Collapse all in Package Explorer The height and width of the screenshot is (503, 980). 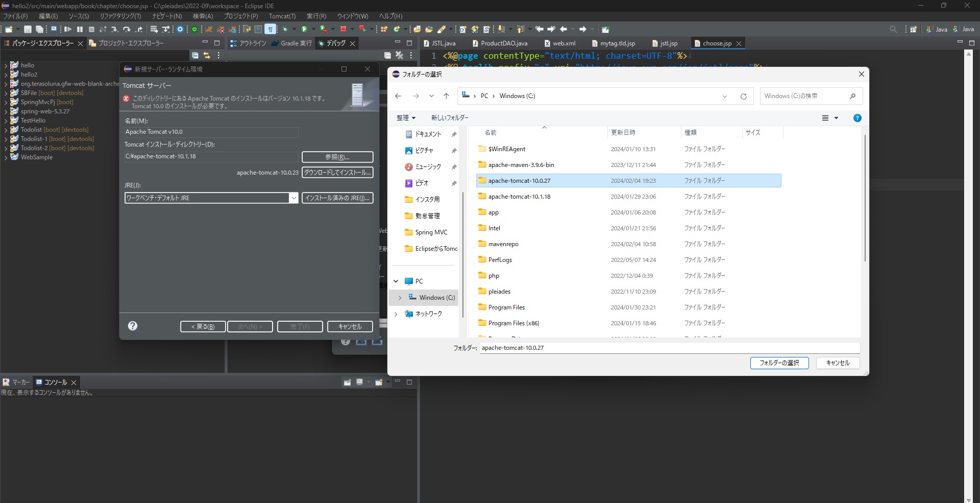195,55
